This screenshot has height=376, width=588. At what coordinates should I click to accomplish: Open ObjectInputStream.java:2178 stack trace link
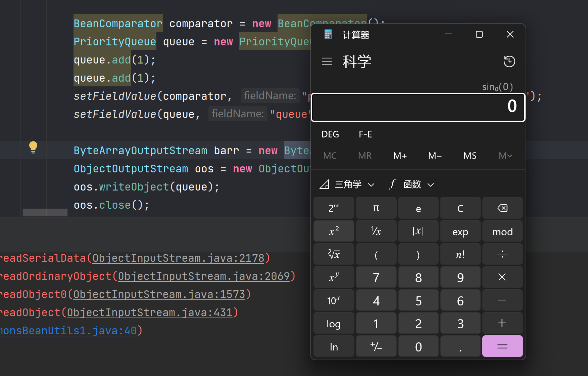tap(178, 258)
